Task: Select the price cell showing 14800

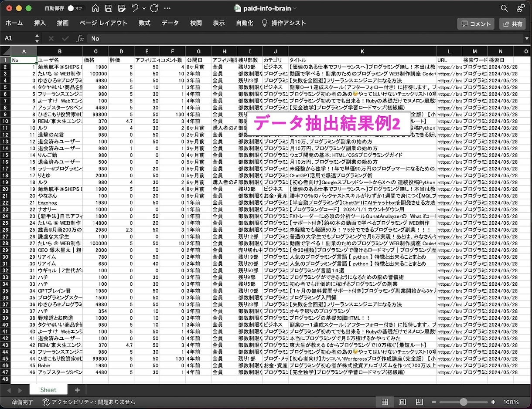Action: [x=95, y=223]
